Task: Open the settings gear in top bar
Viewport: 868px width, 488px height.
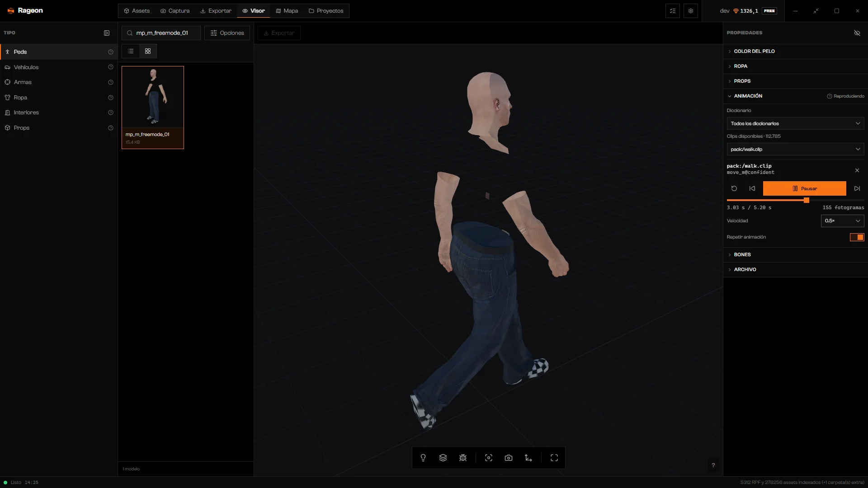Action: coord(691,11)
